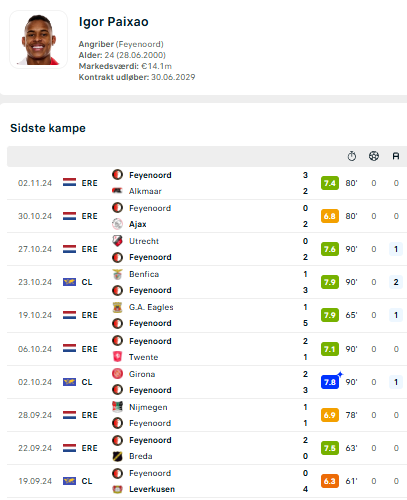Viewport: 407px width, 500px height.
Task: Open Igor Paixao's profile photo
Action: (x=39, y=39)
